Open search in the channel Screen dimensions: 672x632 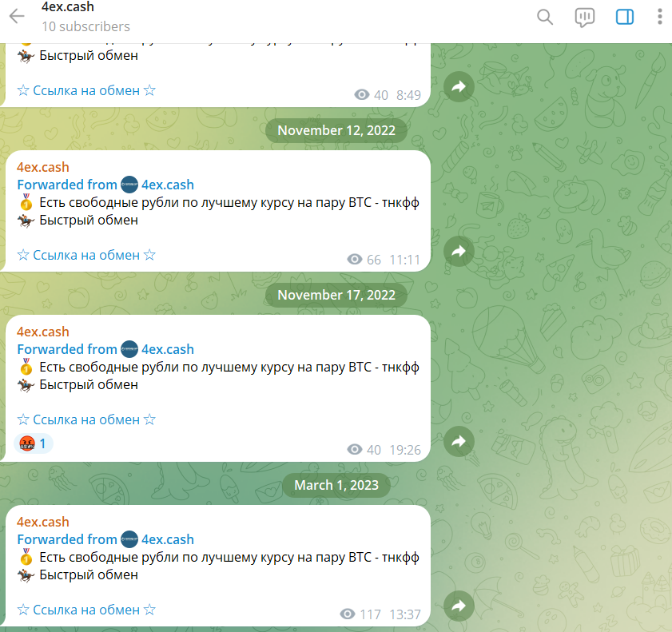(545, 17)
